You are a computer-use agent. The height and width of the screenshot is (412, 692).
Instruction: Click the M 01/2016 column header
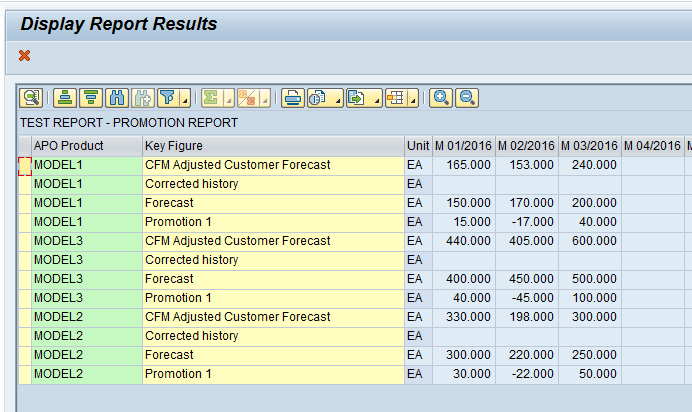(x=463, y=146)
